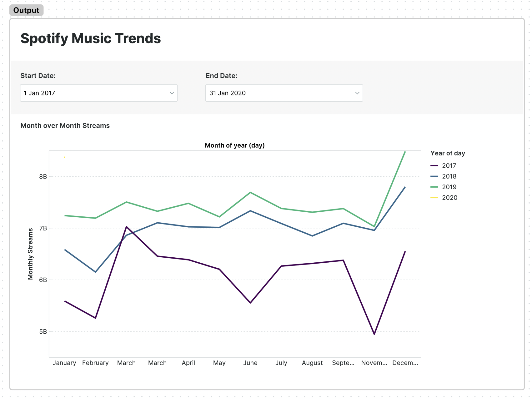
Task: Click the January x-axis label
Action: tap(64, 363)
